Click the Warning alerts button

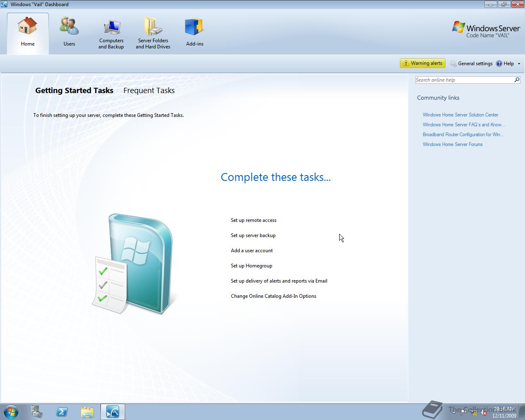pyautogui.click(x=422, y=63)
